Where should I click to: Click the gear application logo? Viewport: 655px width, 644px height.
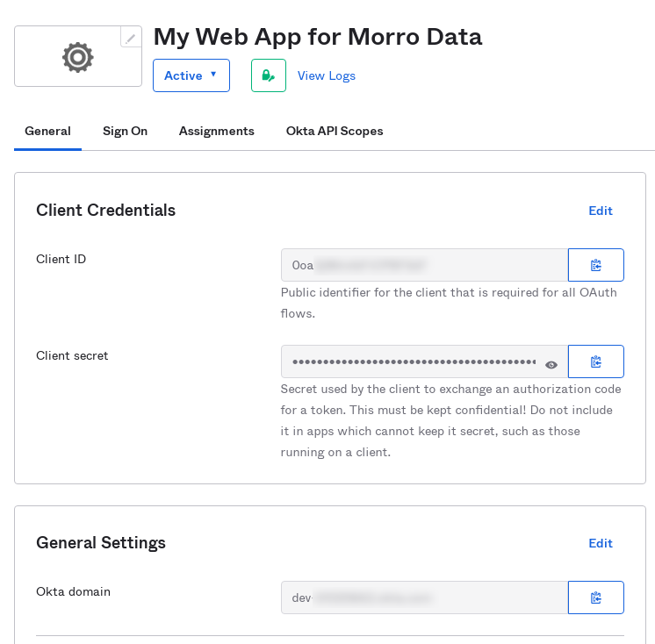(x=78, y=57)
